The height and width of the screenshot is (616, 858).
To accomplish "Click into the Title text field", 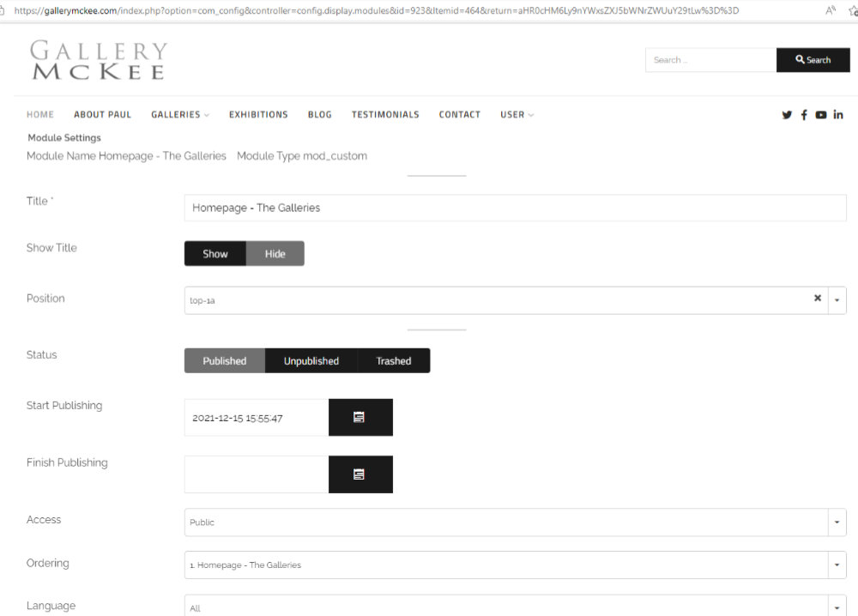I will tap(515, 208).
